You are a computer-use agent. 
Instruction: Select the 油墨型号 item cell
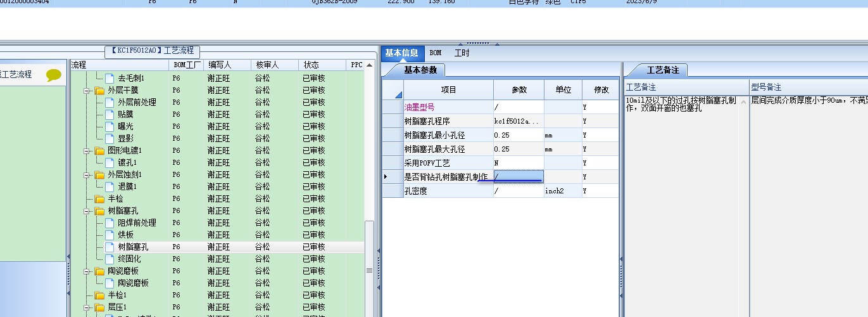pyautogui.click(x=448, y=107)
